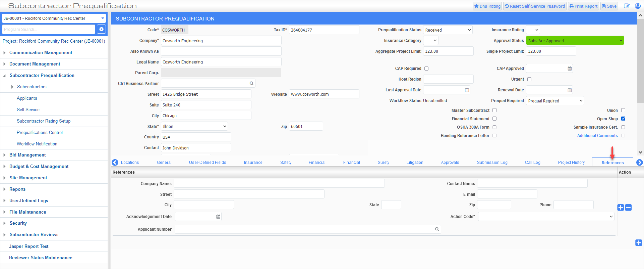Open program search settings gear
Image resolution: width=644 pixels, height=269 pixels.
click(x=101, y=29)
